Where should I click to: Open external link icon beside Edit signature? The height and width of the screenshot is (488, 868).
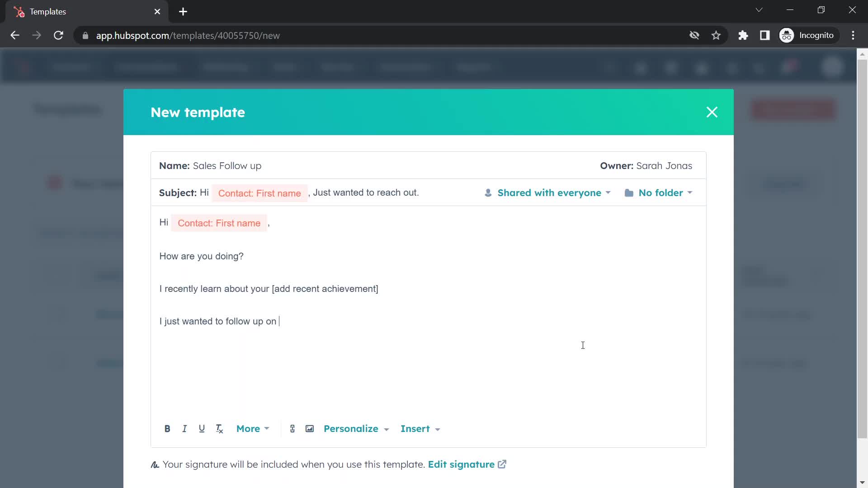[502, 465]
